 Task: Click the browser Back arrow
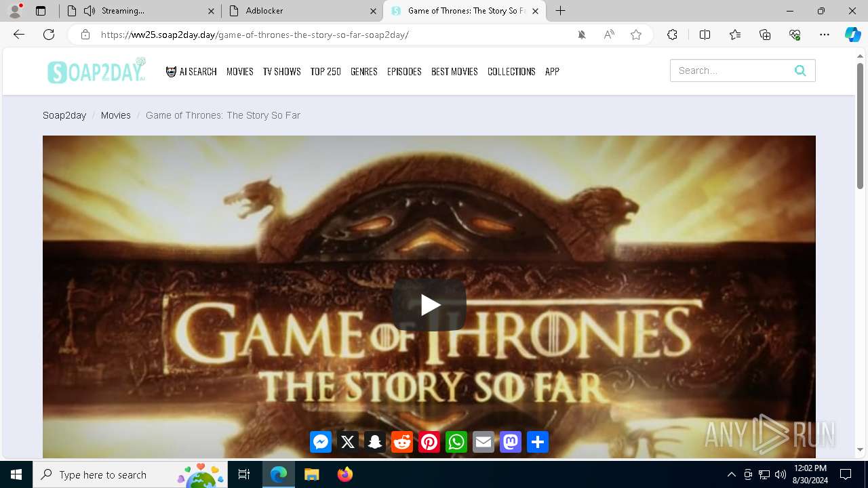[19, 35]
